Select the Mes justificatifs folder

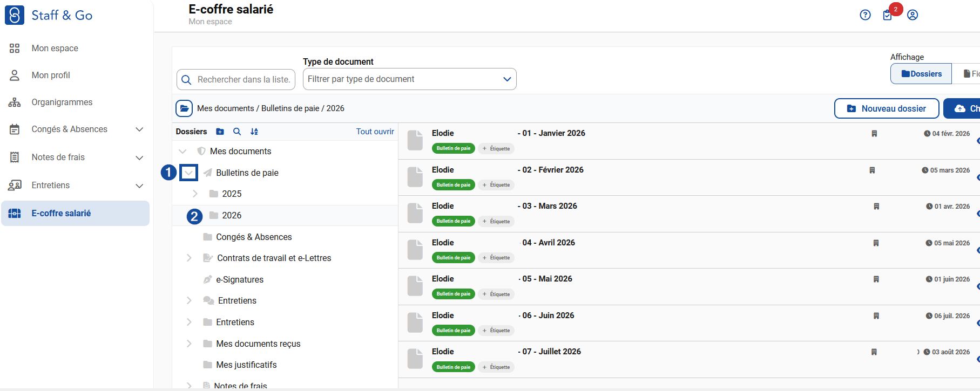point(246,365)
